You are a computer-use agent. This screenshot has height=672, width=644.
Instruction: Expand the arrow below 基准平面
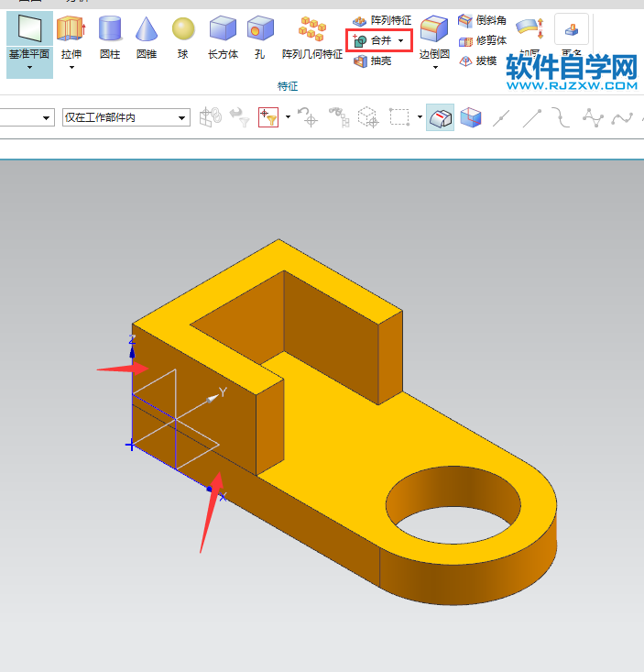[29, 67]
